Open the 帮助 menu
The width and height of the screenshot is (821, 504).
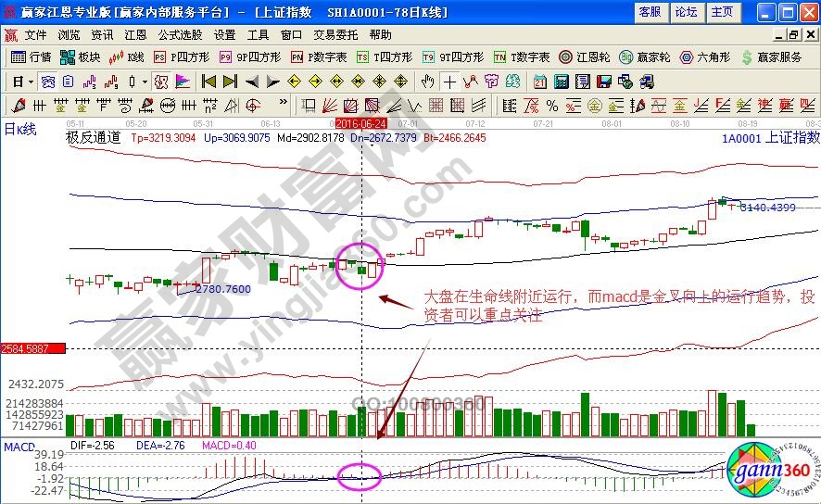(x=380, y=35)
